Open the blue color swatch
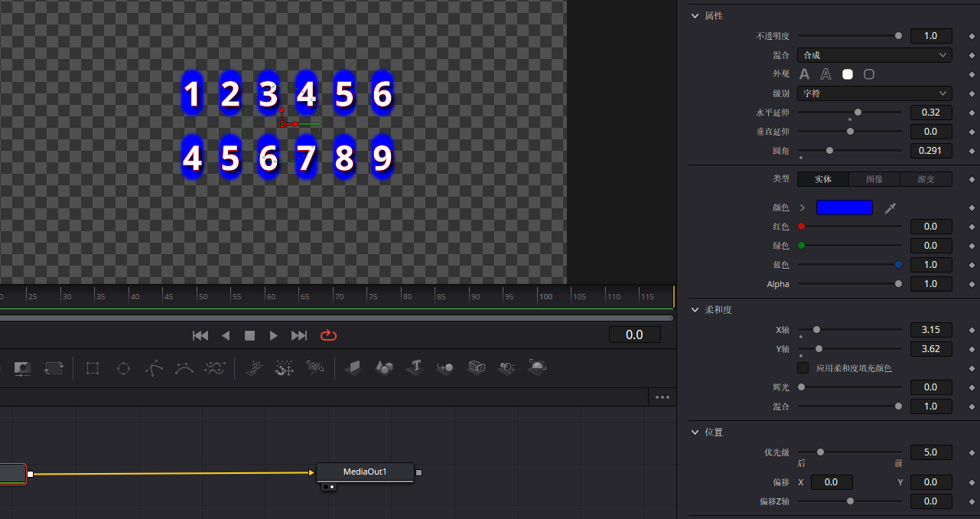Viewport: 980px width, 519px height. pos(844,207)
